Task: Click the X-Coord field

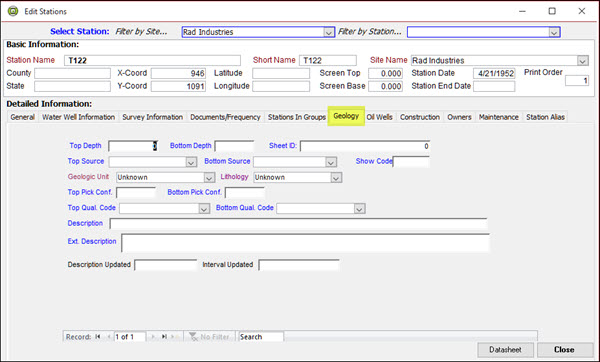Action: (x=178, y=73)
